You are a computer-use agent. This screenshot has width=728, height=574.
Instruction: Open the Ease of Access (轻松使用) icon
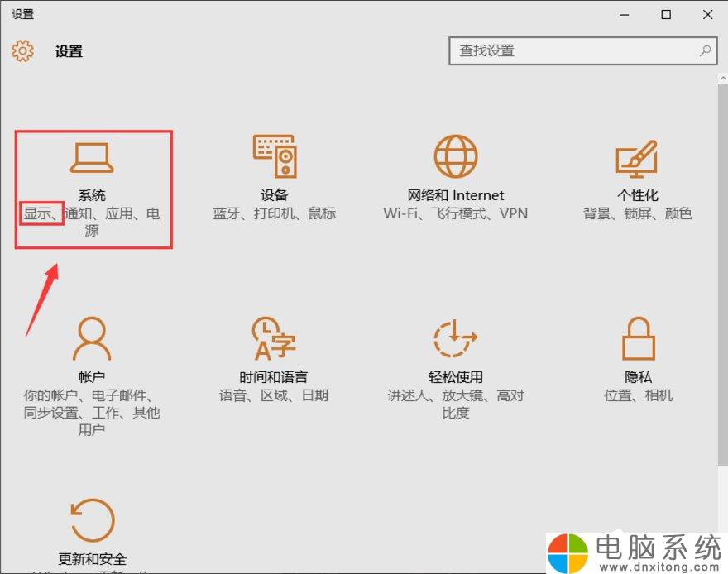tap(456, 338)
